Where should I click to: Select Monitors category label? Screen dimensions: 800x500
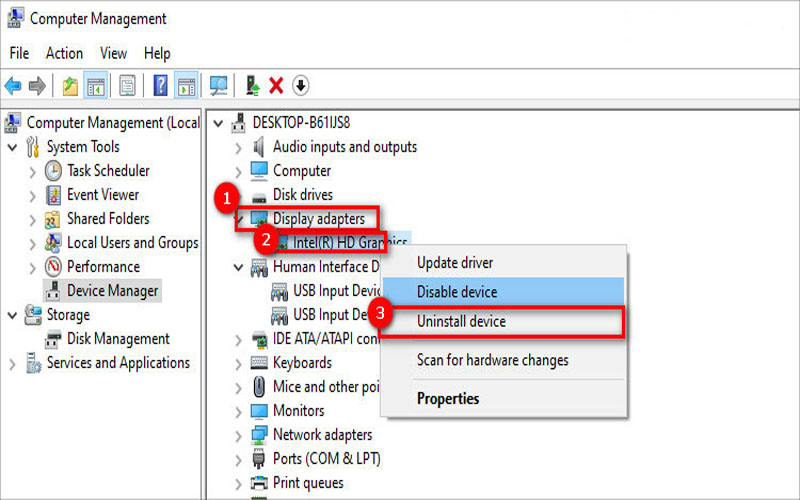click(298, 411)
